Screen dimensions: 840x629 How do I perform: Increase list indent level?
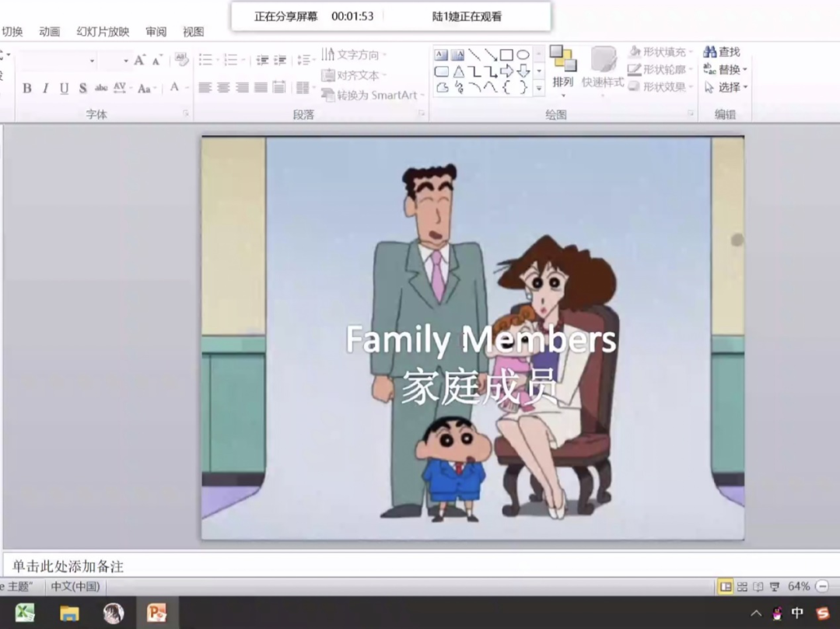click(x=280, y=59)
